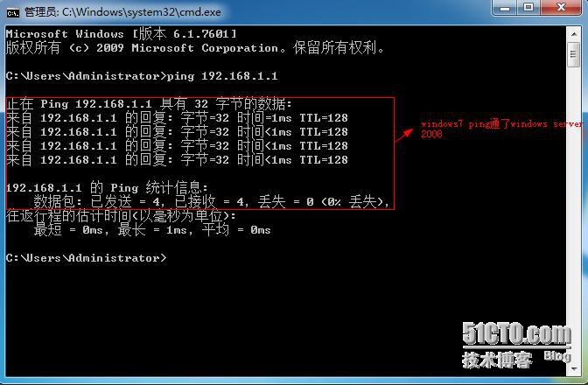Maximize the command prompt window
This screenshot has height=385, width=588.
click(528, 8)
